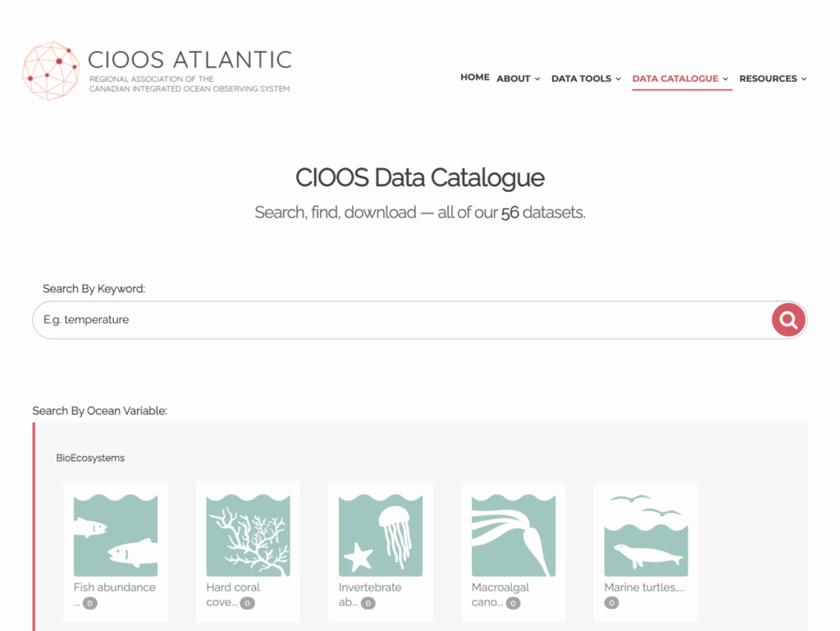This screenshot has width=840, height=631.
Task: Expand the Resources dropdown menu
Action: [773, 79]
